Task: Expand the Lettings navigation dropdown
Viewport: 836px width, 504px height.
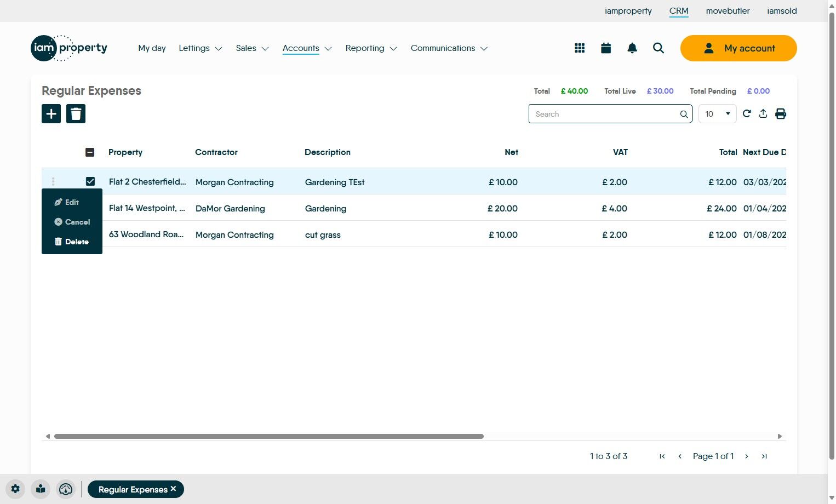Action: [200, 48]
